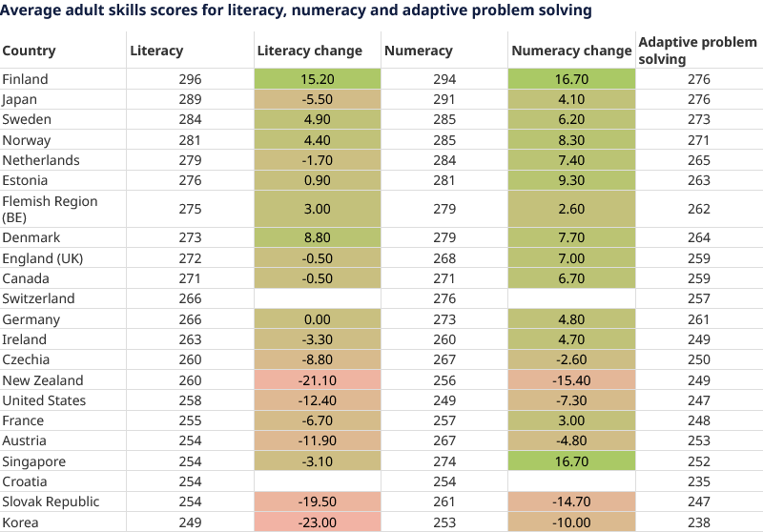Select the Flemish Region (BE) row label
The height and width of the screenshot is (532, 763).
point(50,209)
